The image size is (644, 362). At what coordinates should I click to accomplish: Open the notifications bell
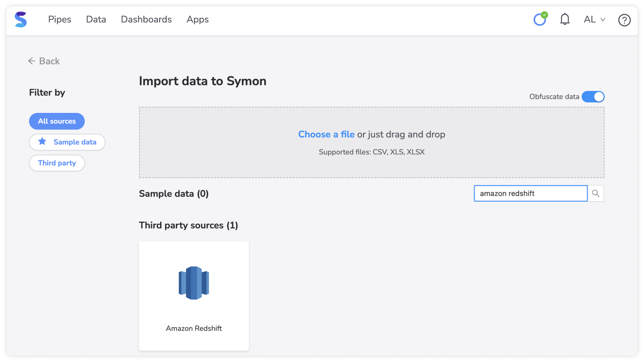coord(564,19)
